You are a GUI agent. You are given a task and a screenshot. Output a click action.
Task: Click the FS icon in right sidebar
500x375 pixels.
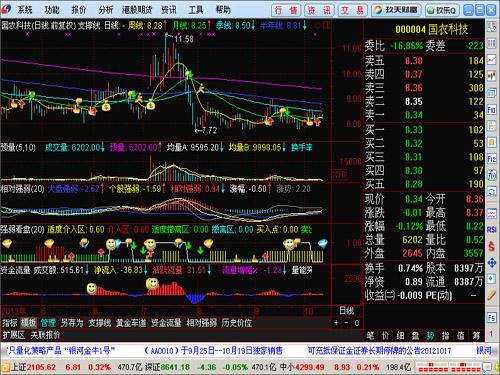point(492,317)
